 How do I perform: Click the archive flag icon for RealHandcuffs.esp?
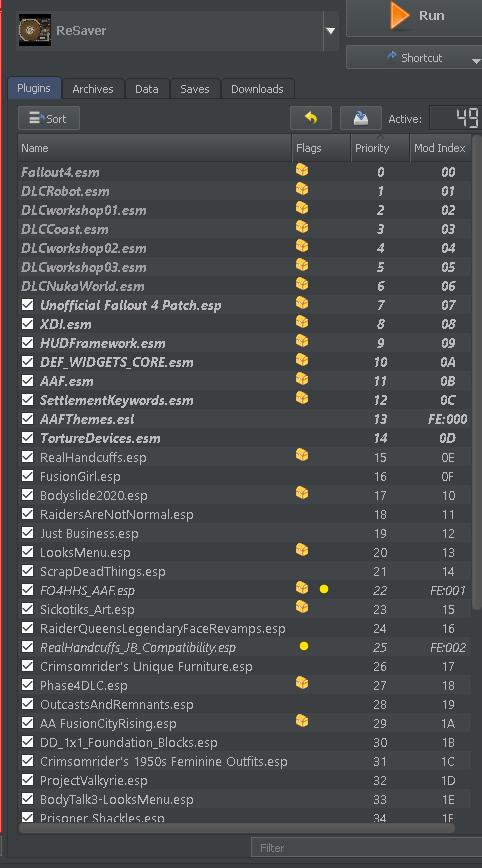pyautogui.click(x=302, y=455)
